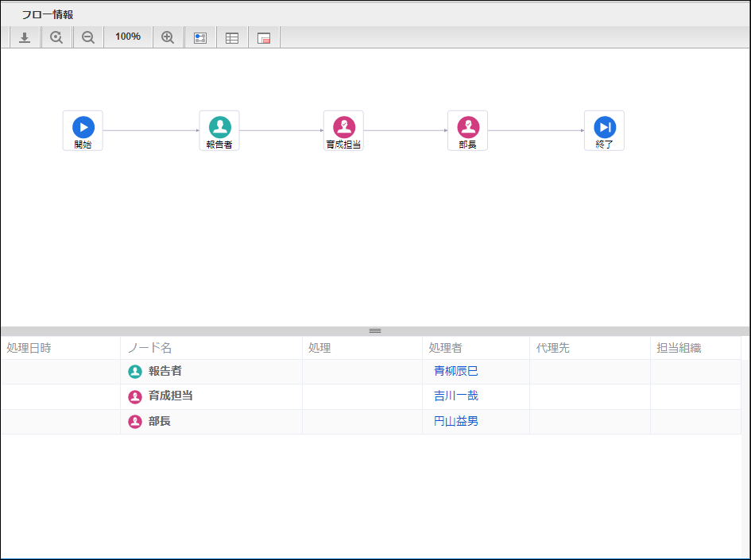Click the 100% zoom level button
This screenshot has height=560, width=751.
[x=127, y=37]
